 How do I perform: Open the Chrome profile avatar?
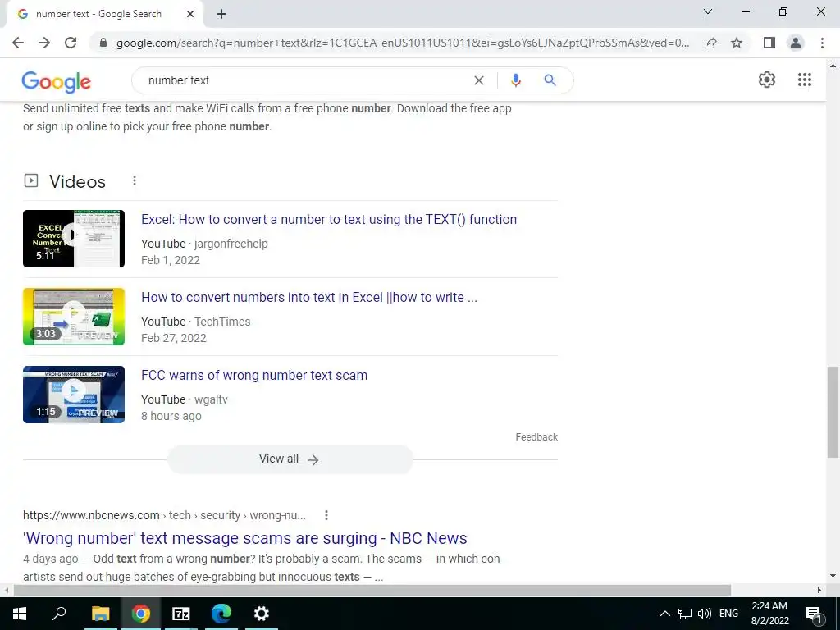coord(796,43)
